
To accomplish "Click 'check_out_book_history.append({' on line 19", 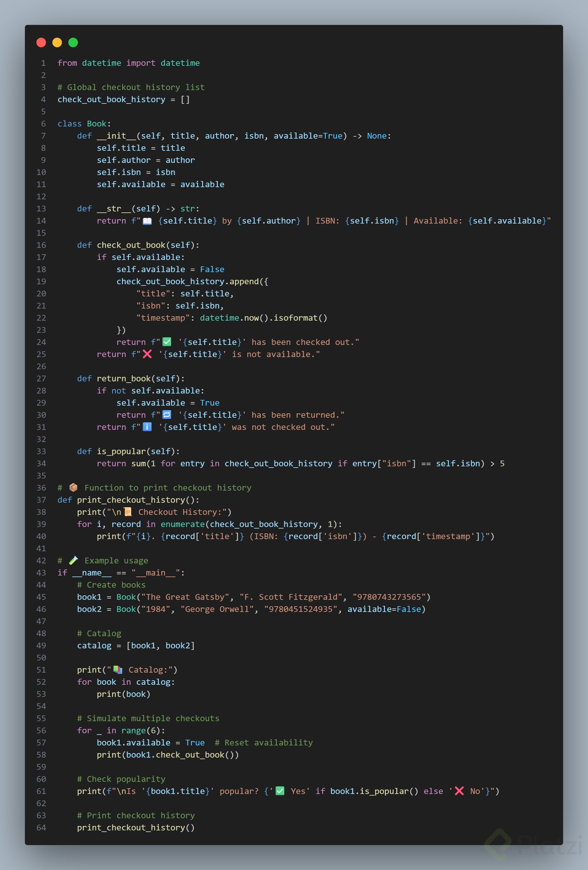I will [x=192, y=281].
